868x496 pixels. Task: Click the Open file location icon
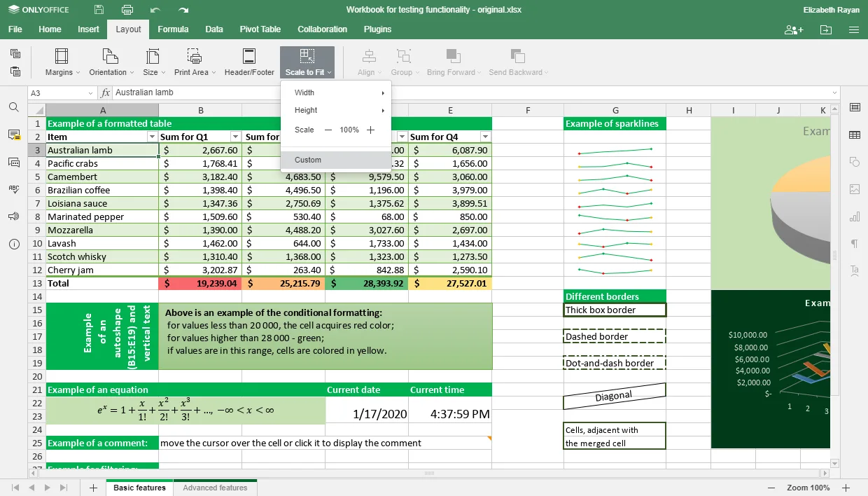click(x=826, y=29)
